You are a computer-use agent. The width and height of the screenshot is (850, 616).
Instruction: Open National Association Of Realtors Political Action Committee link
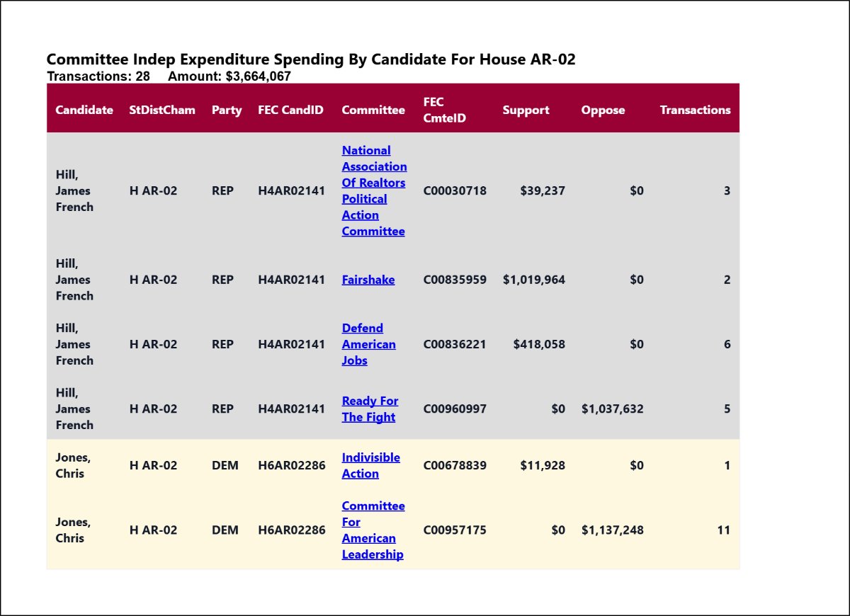[374, 190]
